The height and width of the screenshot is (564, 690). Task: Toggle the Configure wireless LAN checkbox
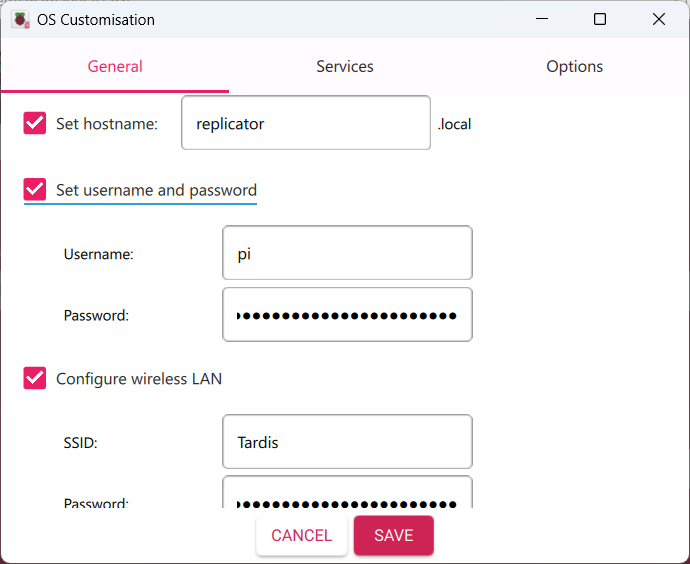pyautogui.click(x=35, y=378)
